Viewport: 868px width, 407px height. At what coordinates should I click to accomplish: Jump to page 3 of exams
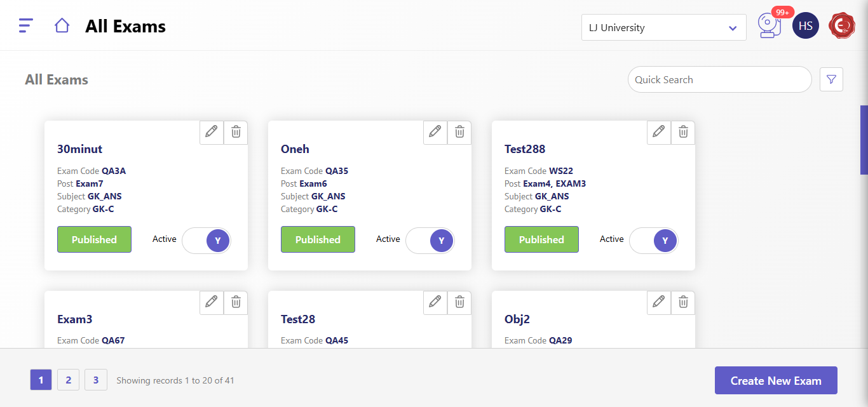(96, 380)
